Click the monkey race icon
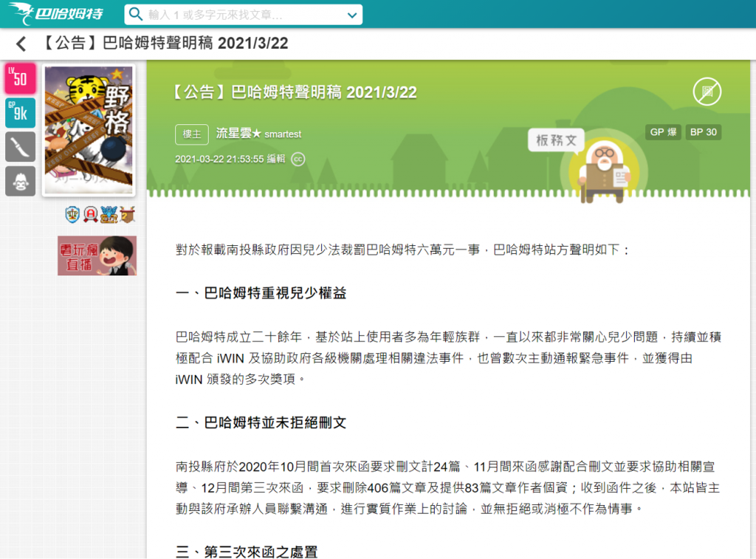This screenshot has height=559, width=756. click(x=20, y=182)
